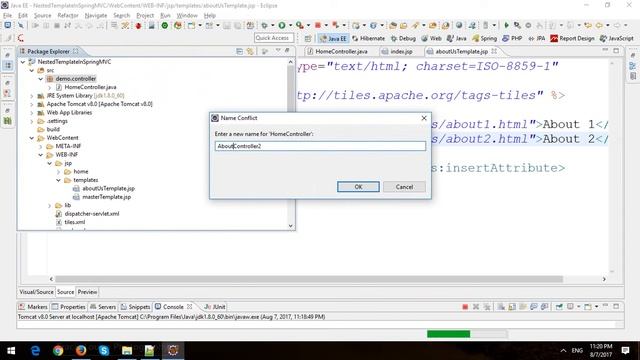
Task: Click the Open Perspective icon
Action: tap(308, 38)
